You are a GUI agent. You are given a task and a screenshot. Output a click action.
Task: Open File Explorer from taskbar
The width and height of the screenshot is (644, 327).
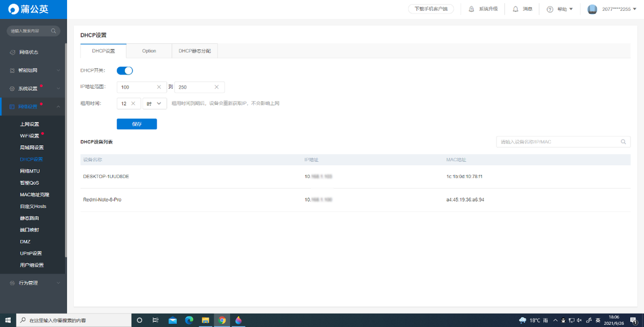tap(206, 320)
